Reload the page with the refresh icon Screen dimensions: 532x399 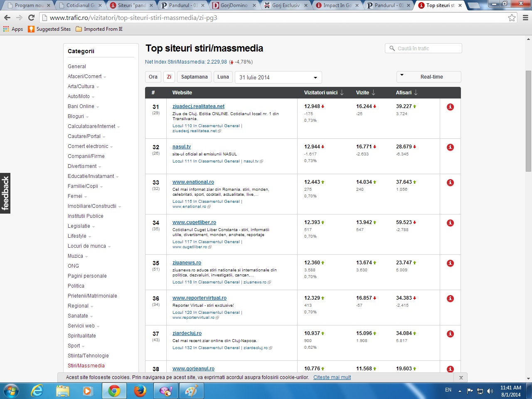(31, 18)
